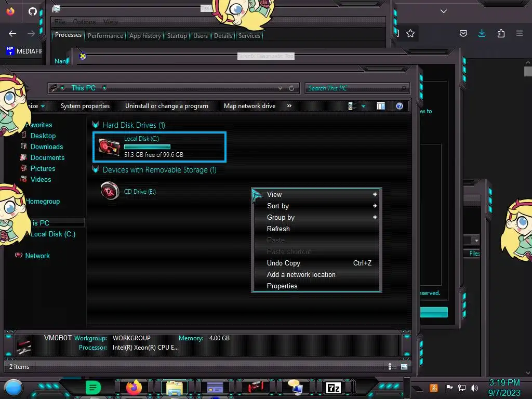Open MEDIAFIRE bookmark in Firefox
This screenshot has height=399, width=532.
[24, 51]
